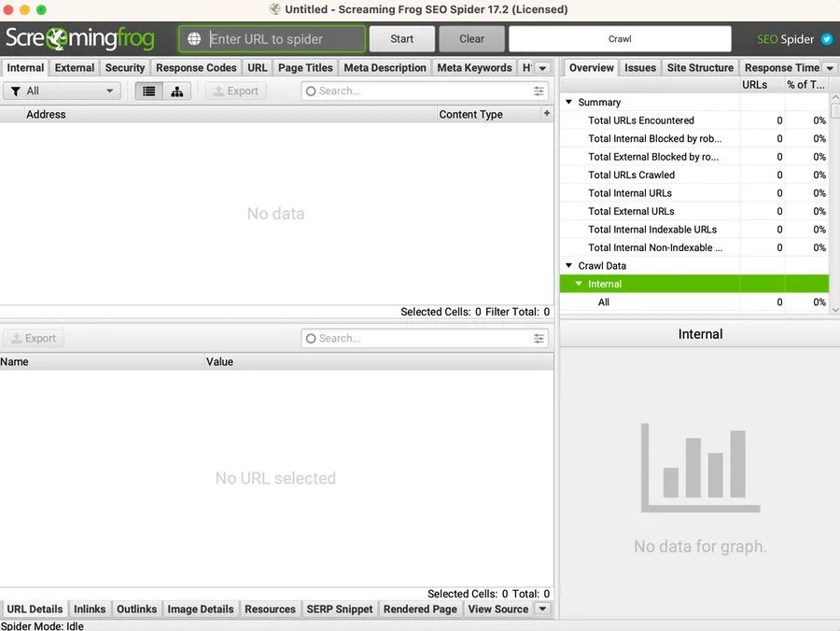The height and width of the screenshot is (631, 840).
Task: Open the External tab
Action: pos(75,68)
